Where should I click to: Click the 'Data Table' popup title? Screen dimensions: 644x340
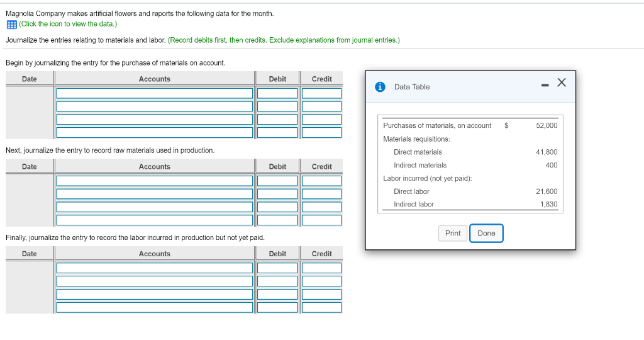pos(412,87)
